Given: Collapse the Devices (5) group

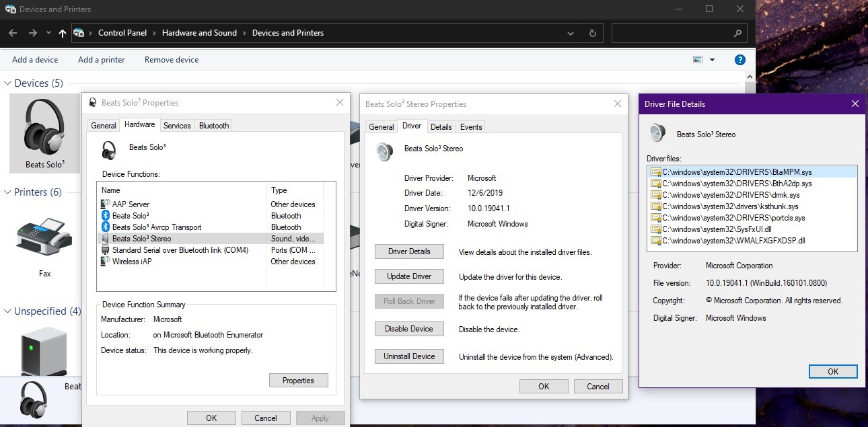Looking at the screenshot, I should [x=7, y=83].
